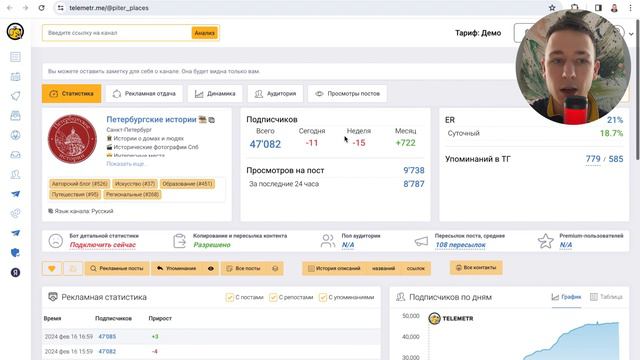Click the 585 mentions count
This screenshot has height=360, width=640.
pyautogui.click(x=616, y=159)
